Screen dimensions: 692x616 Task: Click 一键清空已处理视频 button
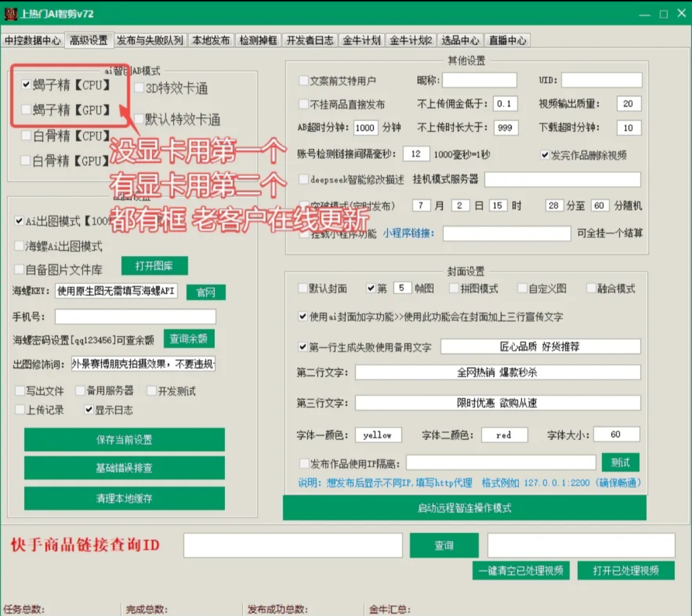pos(521,571)
